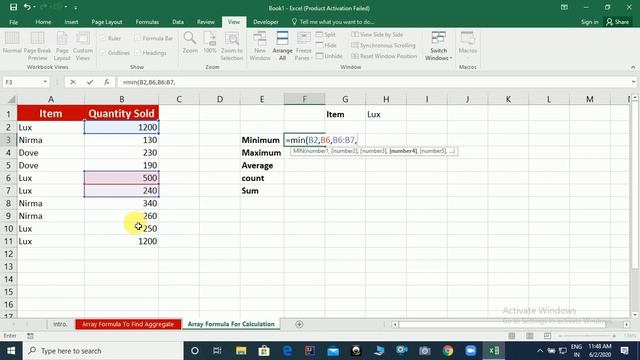
Task: Click Unhide window command
Action: click(329, 56)
